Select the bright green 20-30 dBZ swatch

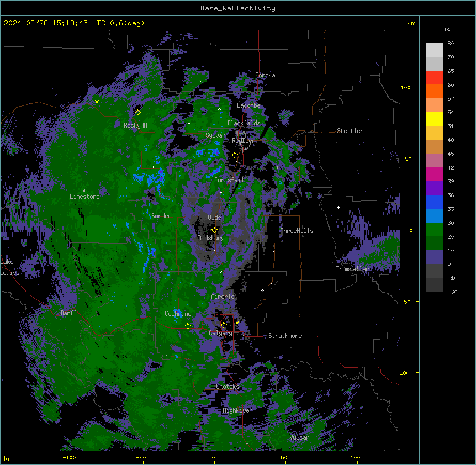click(x=434, y=230)
